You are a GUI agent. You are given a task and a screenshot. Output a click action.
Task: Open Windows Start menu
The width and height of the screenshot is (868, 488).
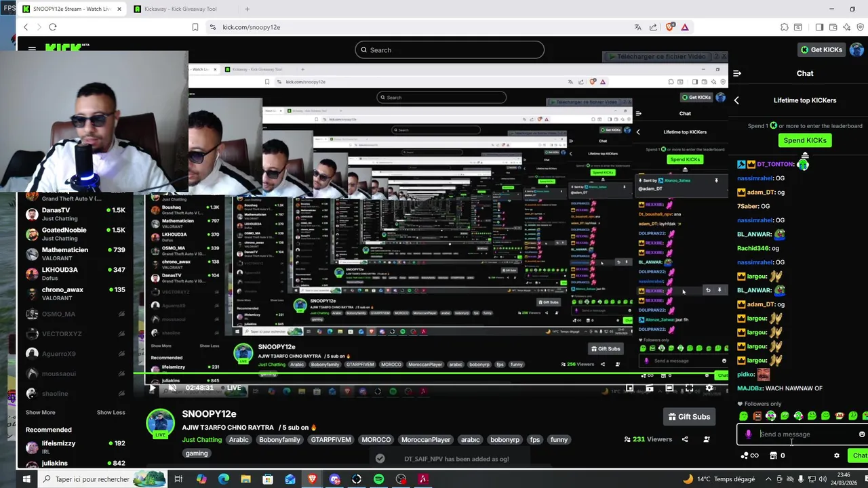tap(26, 479)
